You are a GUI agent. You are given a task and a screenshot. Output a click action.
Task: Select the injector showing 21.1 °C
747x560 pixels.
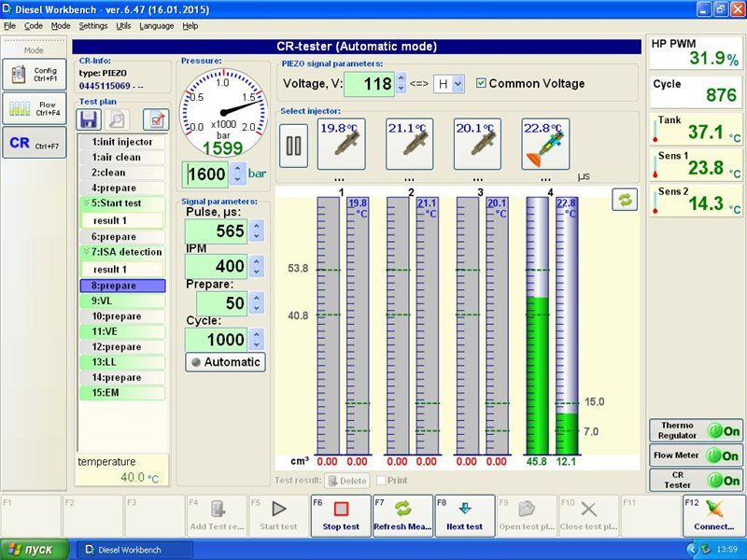(409, 144)
